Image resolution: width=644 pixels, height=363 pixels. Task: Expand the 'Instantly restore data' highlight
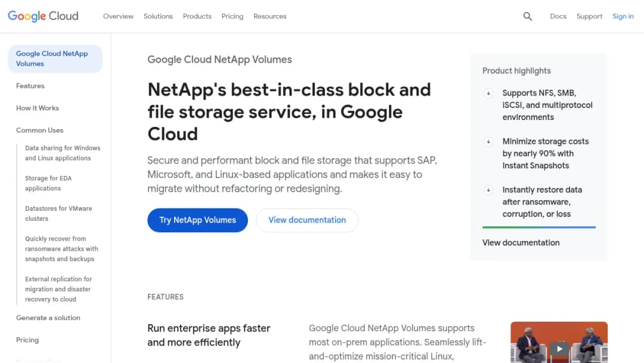(x=488, y=190)
